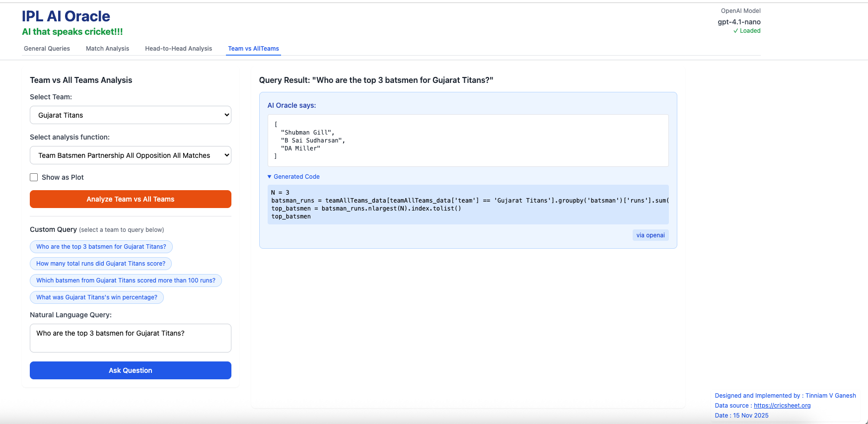
Task: Open the cricsheet.org data source link
Action: [x=782, y=406]
